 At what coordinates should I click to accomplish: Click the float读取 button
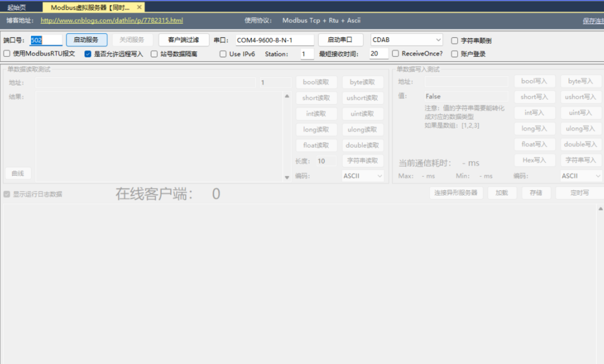[x=316, y=145]
